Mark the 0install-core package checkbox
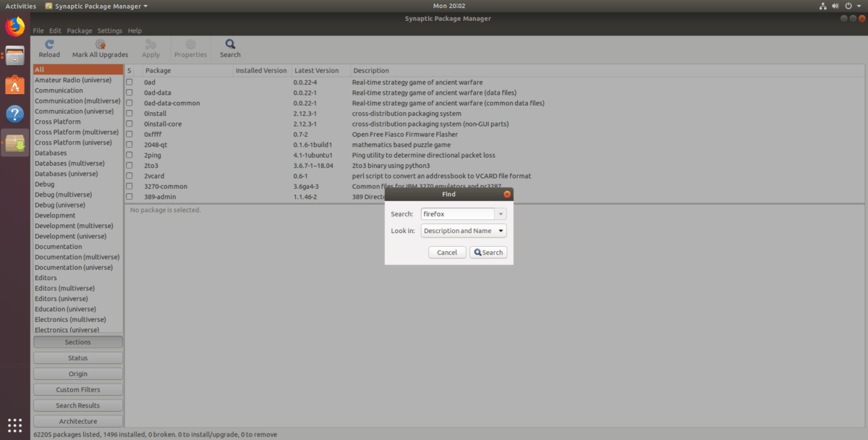This screenshot has height=440, width=868. click(129, 124)
